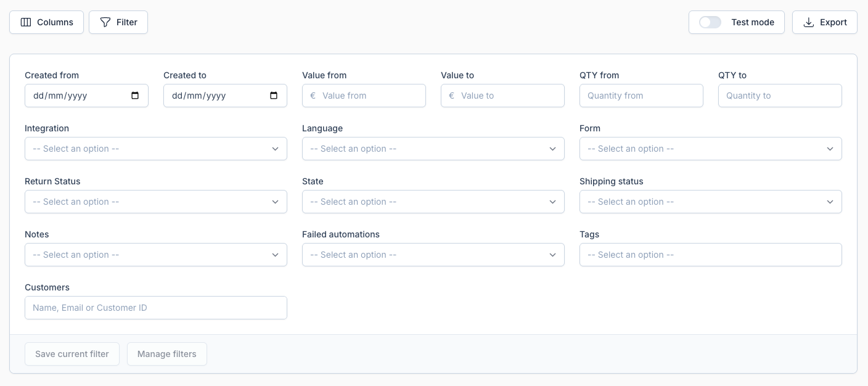868x386 pixels.
Task: Open Manage filters
Action: pyautogui.click(x=167, y=354)
